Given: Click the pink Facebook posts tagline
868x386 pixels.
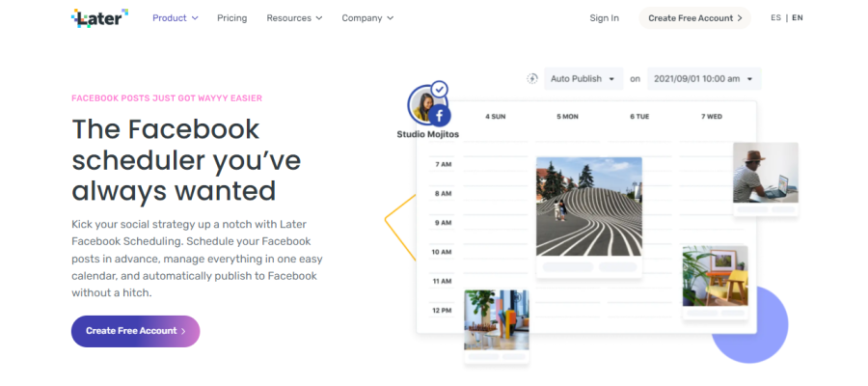Looking at the screenshot, I should tap(167, 98).
